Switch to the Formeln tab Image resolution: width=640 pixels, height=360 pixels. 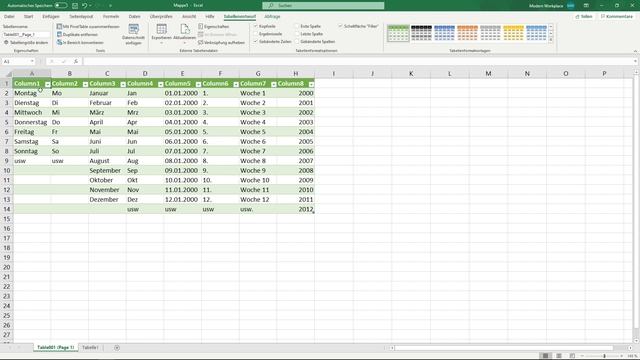(x=111, y=16)
